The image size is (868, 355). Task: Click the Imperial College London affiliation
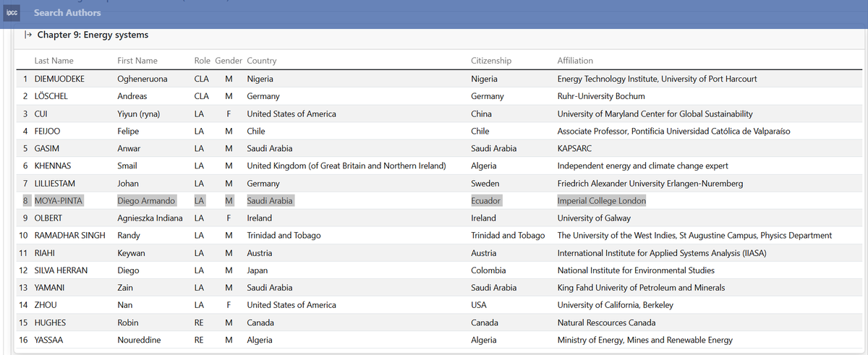602,200
